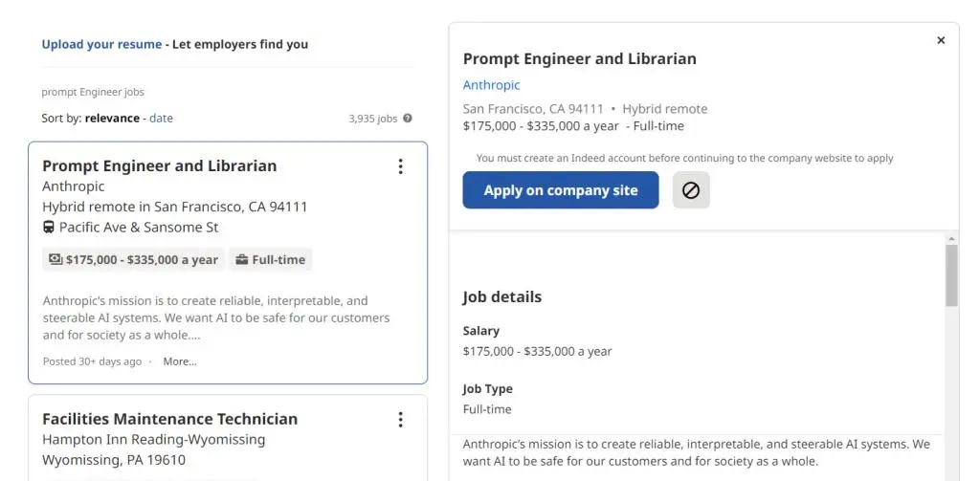Click the jobs count help icon
The height and width of the screenshot is (481, 980).
(408, 119)
